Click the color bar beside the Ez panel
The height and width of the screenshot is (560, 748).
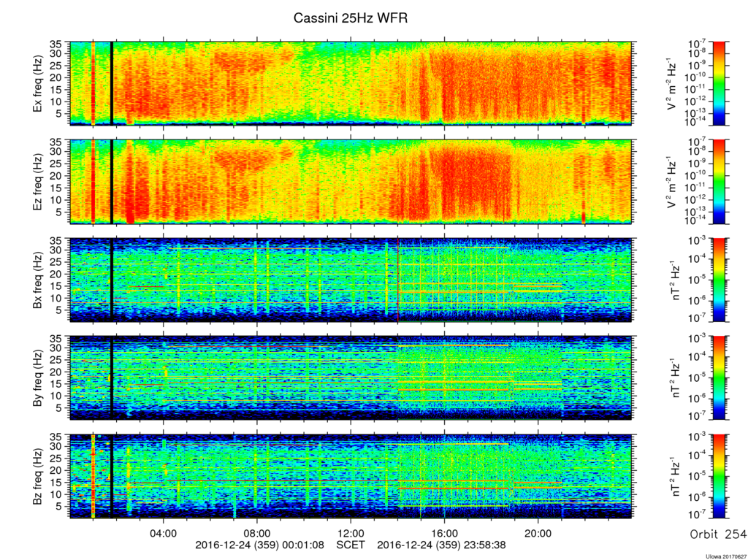[719, 182]
